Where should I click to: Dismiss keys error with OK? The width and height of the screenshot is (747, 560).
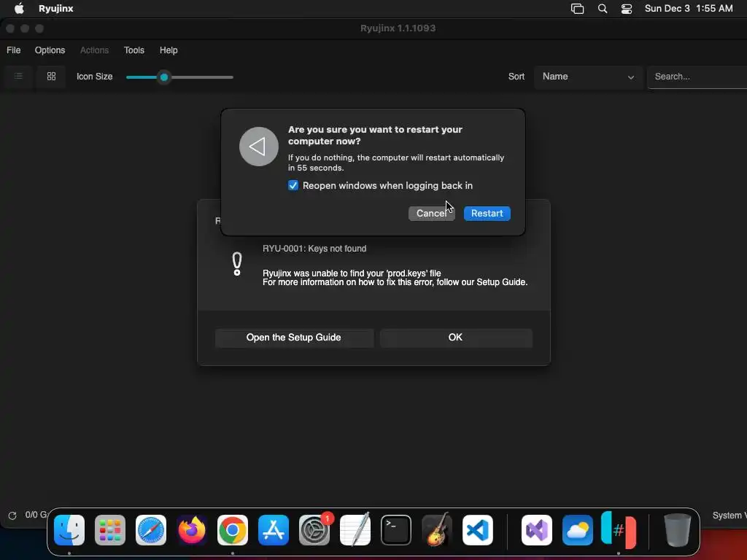(456, 338)
